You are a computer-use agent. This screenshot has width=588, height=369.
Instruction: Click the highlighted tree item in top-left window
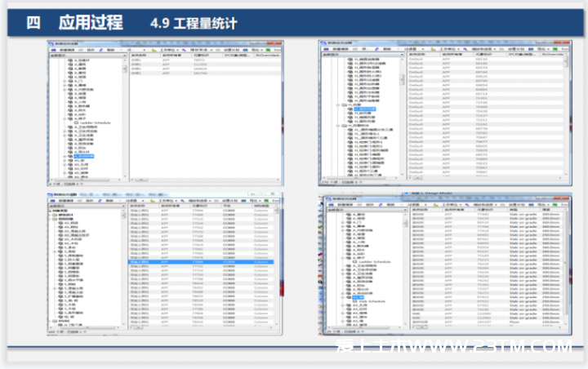click(84, 157)
